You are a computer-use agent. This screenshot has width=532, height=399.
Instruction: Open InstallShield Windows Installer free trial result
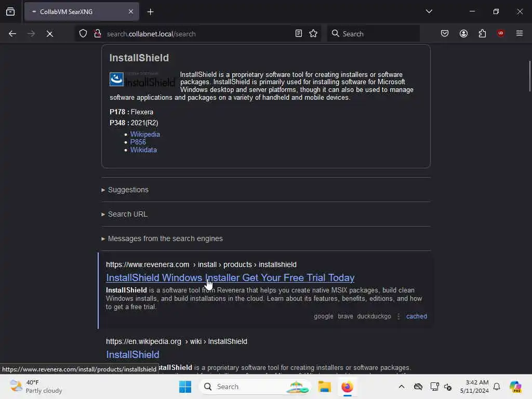tap(230, 277)
